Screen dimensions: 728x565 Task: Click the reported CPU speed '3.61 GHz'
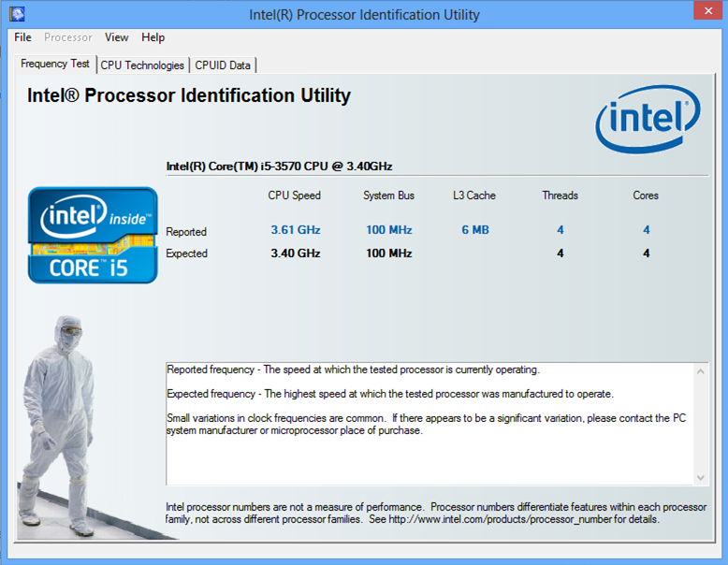(x=296, y=230)
